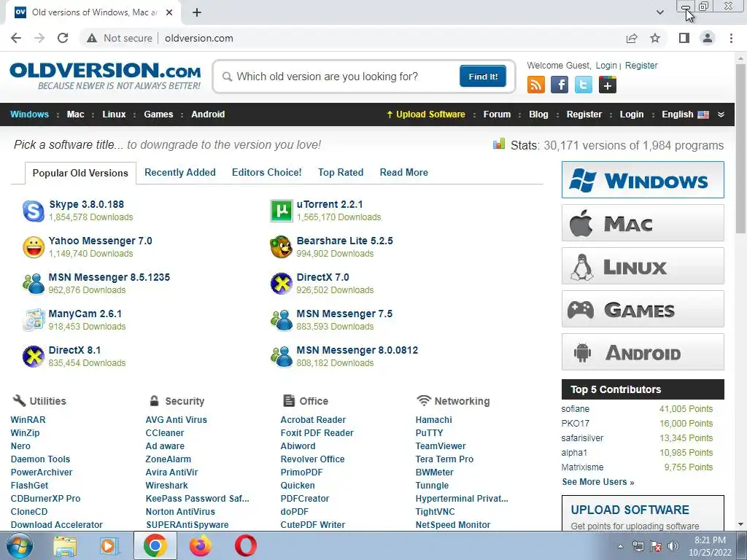Viewport: 747px width, 560px height.
Task: Open the CCleaner security link
Action: (x=165, y=433)
